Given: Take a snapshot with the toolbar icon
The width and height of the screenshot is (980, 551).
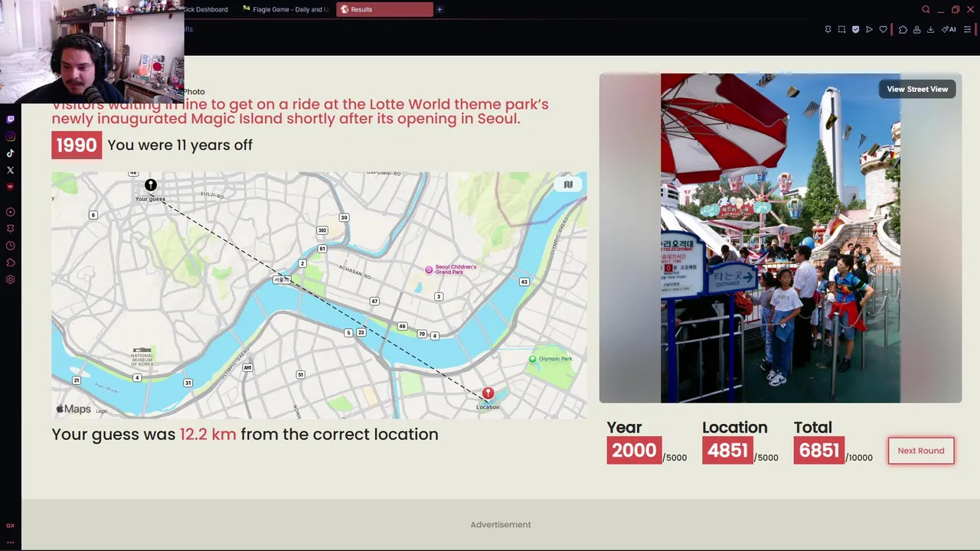Looking at the screenshot, I should point(841,29).
